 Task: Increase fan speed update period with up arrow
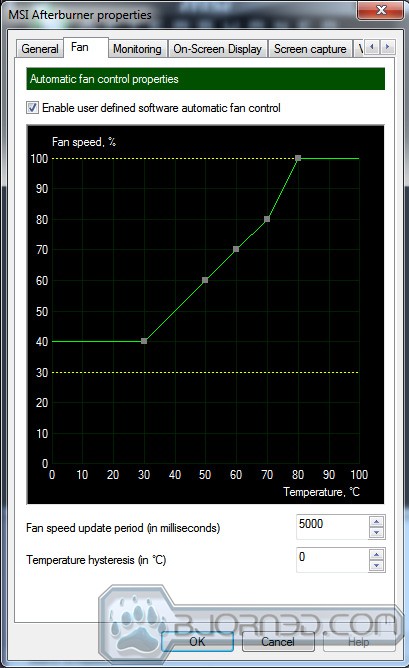click(x=376, y=521)
